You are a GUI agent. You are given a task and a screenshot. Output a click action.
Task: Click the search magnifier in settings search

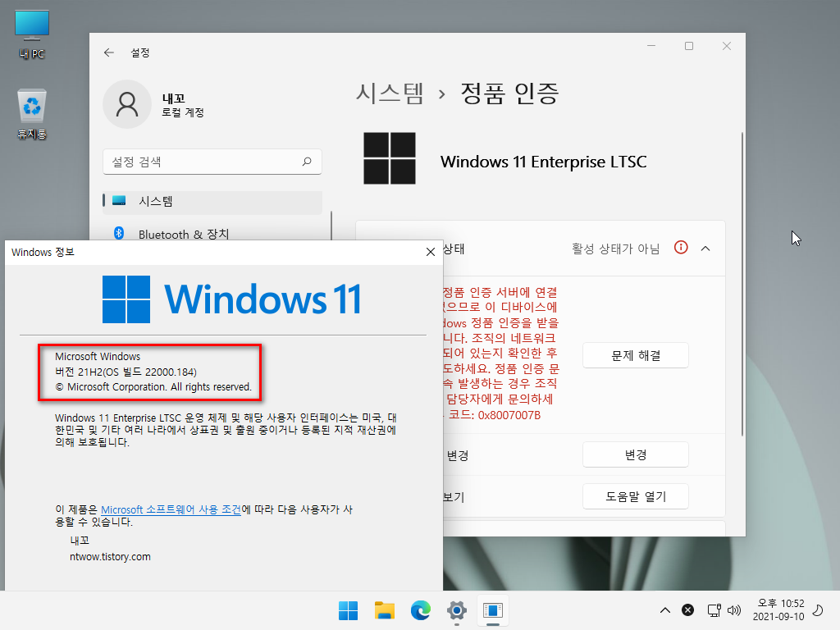[x=307, y=162]
